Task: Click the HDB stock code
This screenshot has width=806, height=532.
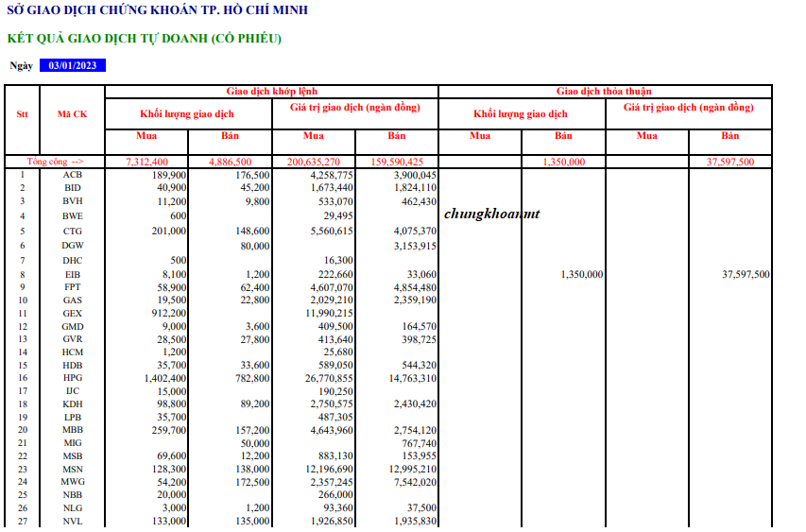Action: tap(73, 366)
